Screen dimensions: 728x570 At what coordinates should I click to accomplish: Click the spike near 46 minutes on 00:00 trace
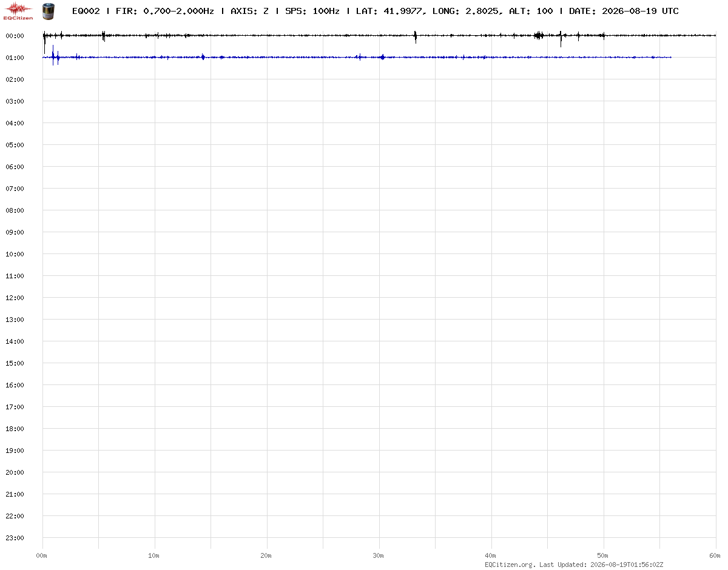pos(561,38)
